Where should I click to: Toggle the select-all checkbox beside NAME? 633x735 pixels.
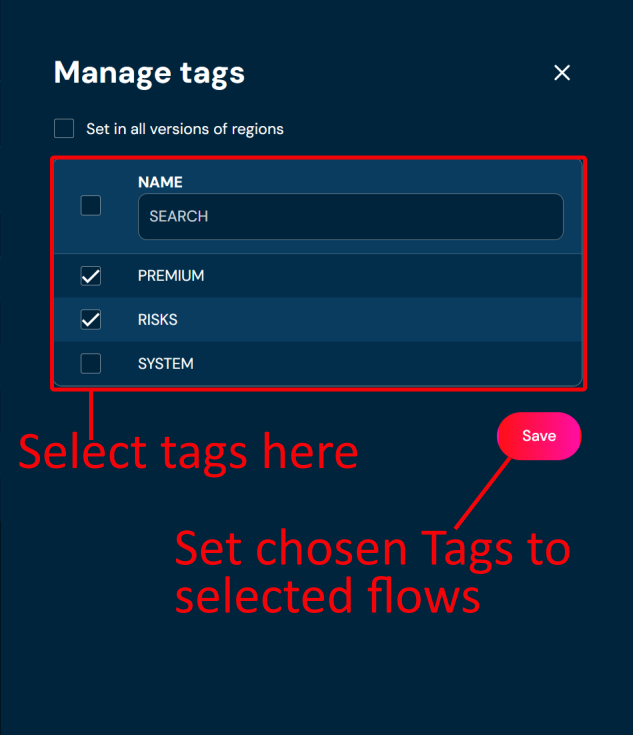91,206
